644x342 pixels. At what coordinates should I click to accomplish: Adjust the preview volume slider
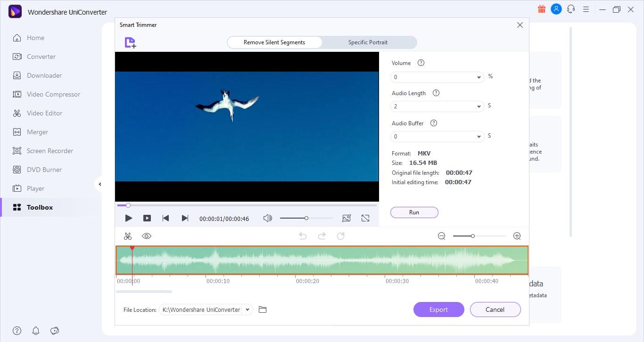pyautogui.click(x=306, y=218)
